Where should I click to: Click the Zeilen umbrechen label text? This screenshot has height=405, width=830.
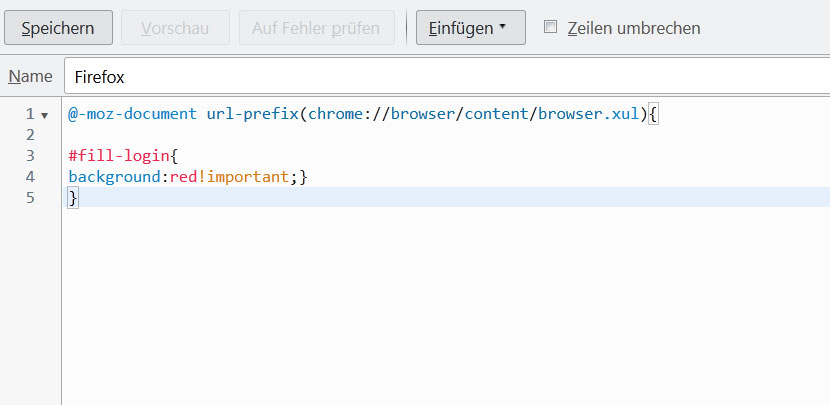[633, 28]
